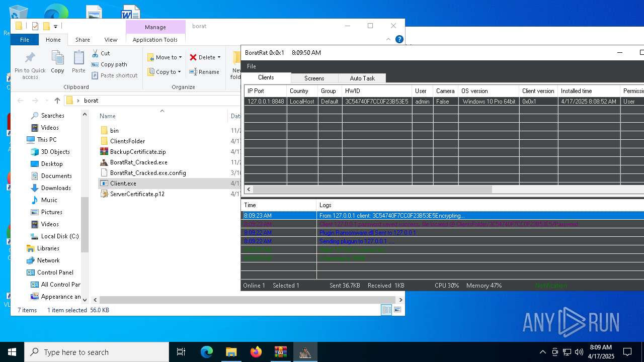This screenshot has width=644, height=362.
Task: Switch Explorer to details view icon
Action: [x=386, y=310]
